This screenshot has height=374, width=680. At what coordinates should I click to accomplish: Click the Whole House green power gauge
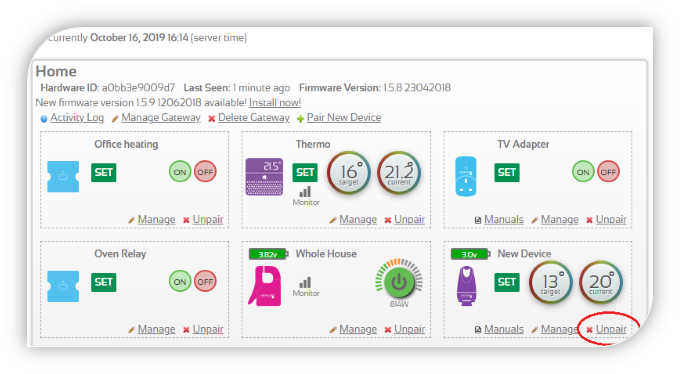(x=399, y=282)
